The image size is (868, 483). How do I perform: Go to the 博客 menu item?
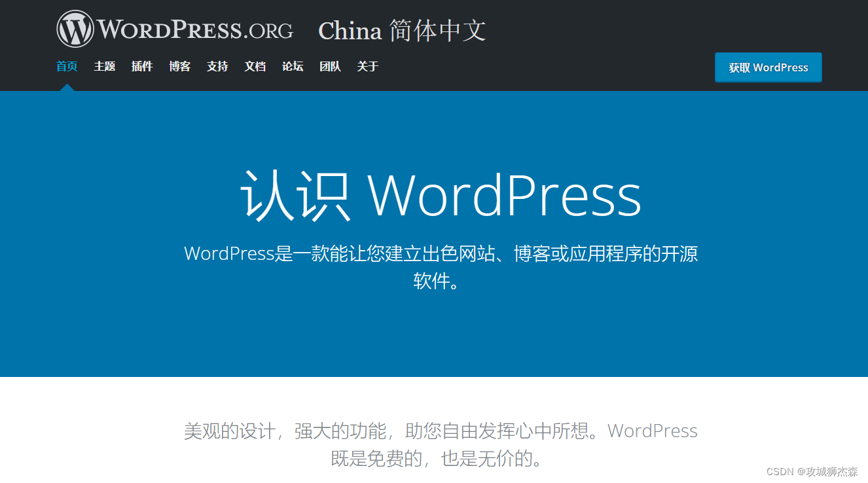click(x=179, y=66)
